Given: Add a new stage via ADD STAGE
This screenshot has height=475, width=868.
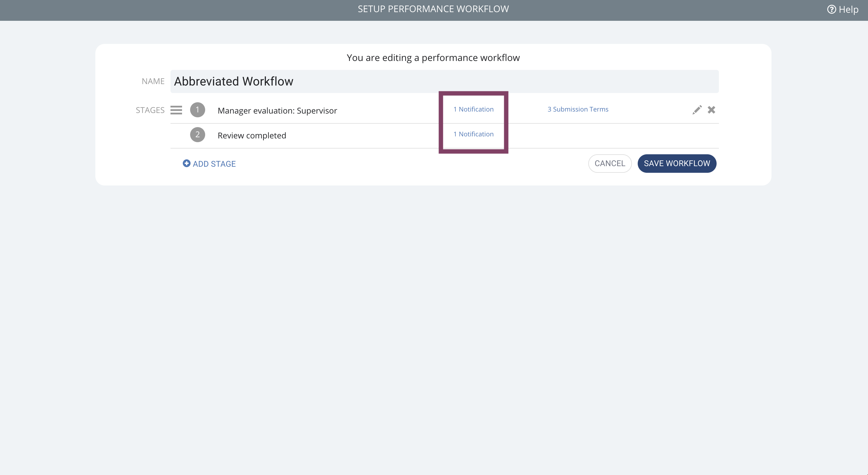Looking at the screenshot, I should [x=209, y=164].
